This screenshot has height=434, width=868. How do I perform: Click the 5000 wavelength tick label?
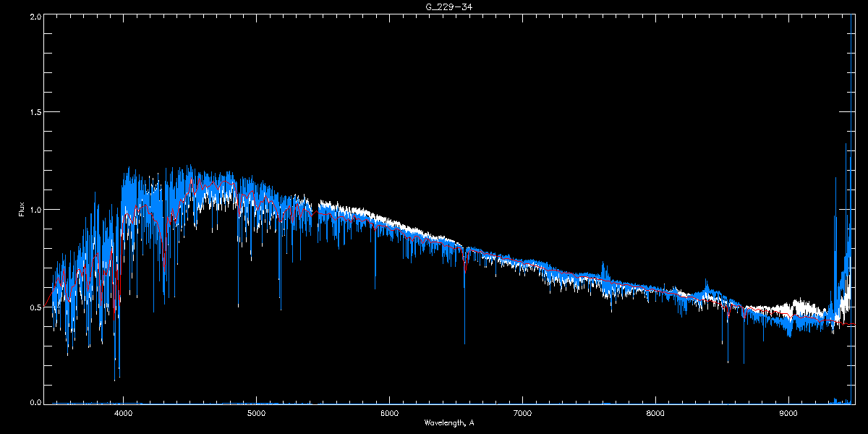(x=256, y=414)
